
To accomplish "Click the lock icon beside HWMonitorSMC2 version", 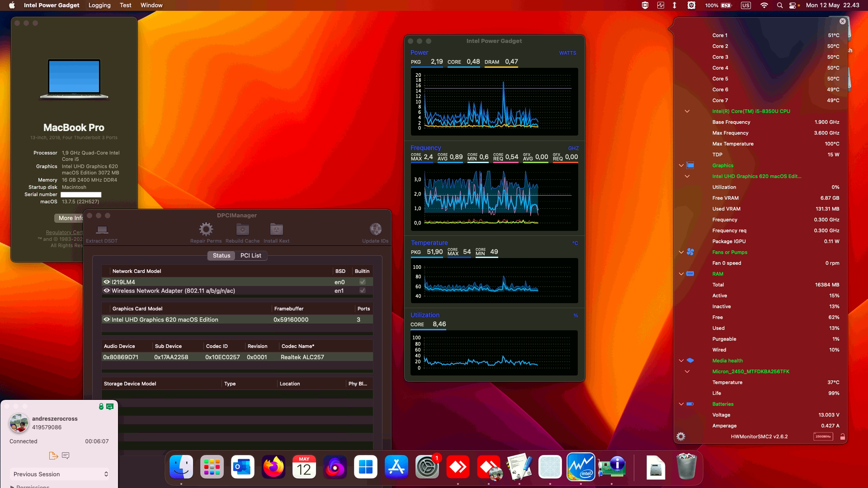I will (x=842, y=436).
